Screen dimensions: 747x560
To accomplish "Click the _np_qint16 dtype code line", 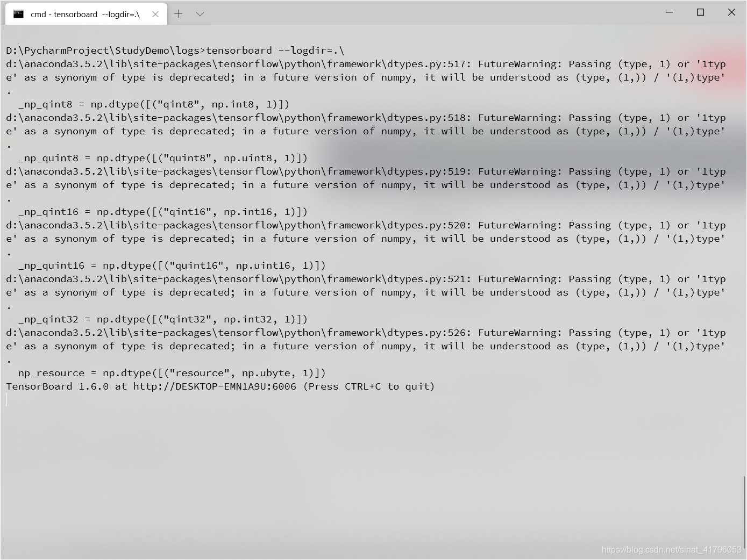I will point(163,212).
